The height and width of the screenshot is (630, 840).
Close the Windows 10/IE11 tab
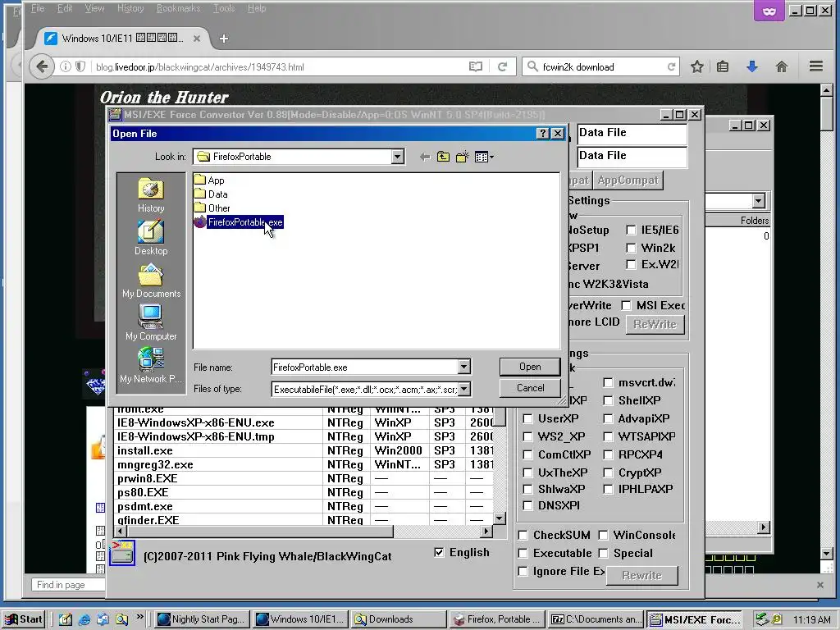[x=197, y=39]
